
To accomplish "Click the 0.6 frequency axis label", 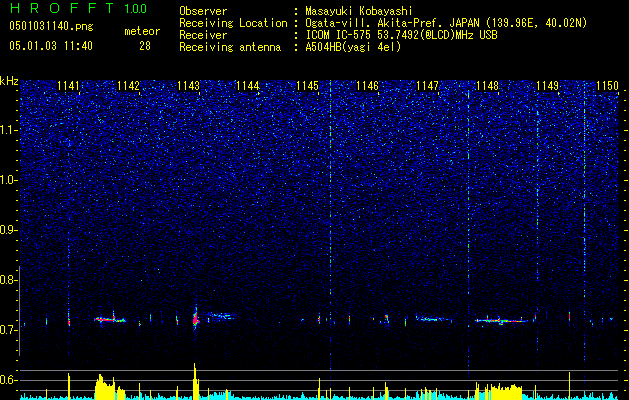I will [9, 380].
